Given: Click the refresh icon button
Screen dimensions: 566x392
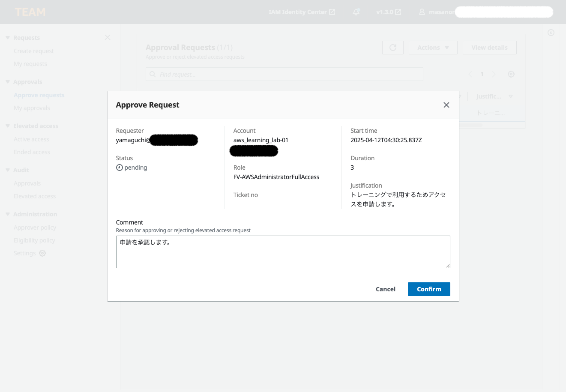Looking at the screenshot, I should tap(392, 48).
